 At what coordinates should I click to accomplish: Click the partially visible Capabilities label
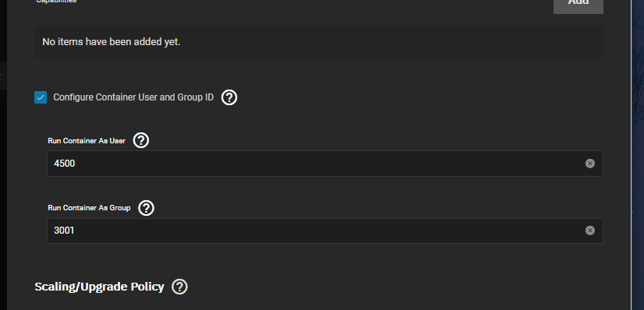click(x=56, y=2)
